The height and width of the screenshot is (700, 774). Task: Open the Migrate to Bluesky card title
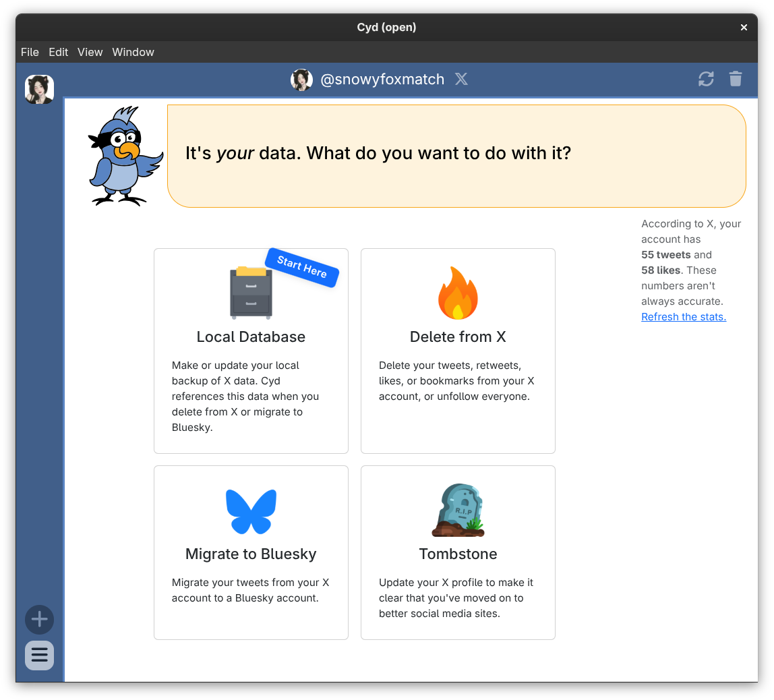tap(251, 554)
